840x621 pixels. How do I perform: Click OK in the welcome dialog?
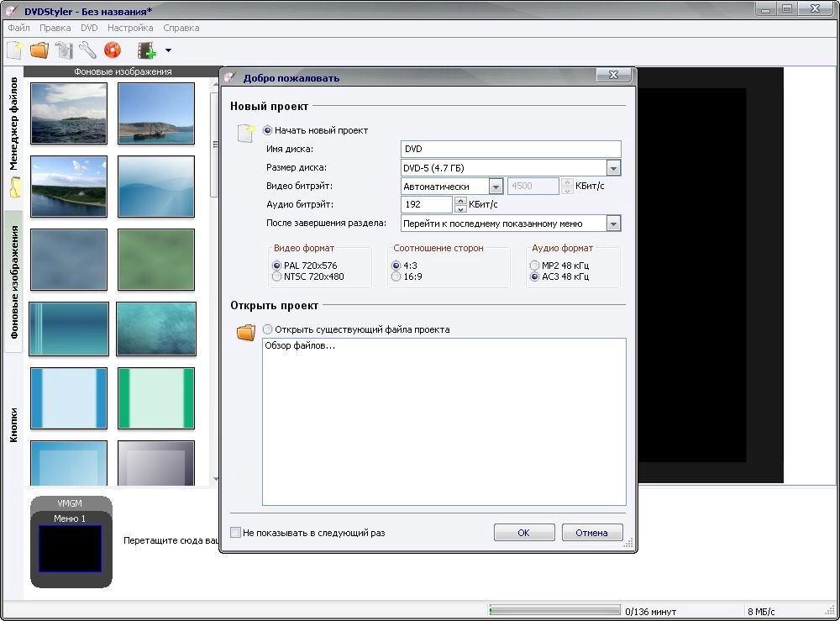[x=523, y=533]
